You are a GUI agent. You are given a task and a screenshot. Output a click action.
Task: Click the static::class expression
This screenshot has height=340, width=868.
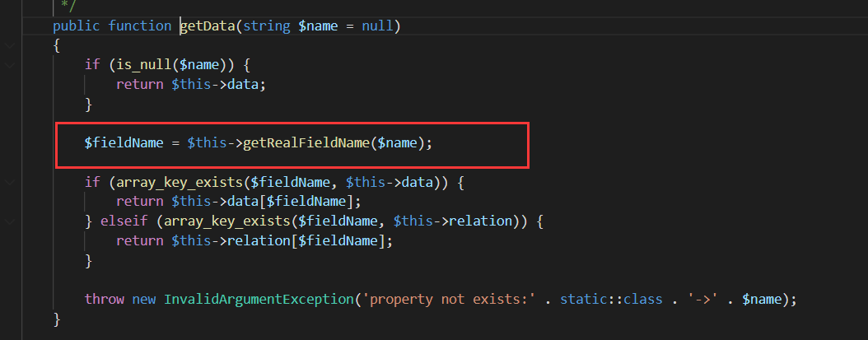pyautogui.click(x=610, y=299)
